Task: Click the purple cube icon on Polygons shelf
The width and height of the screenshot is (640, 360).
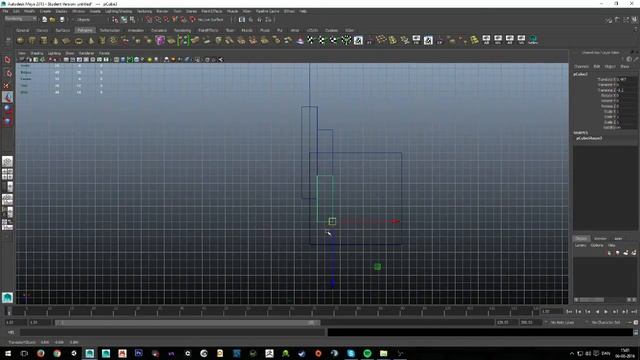Action: [x=160, y=40]
